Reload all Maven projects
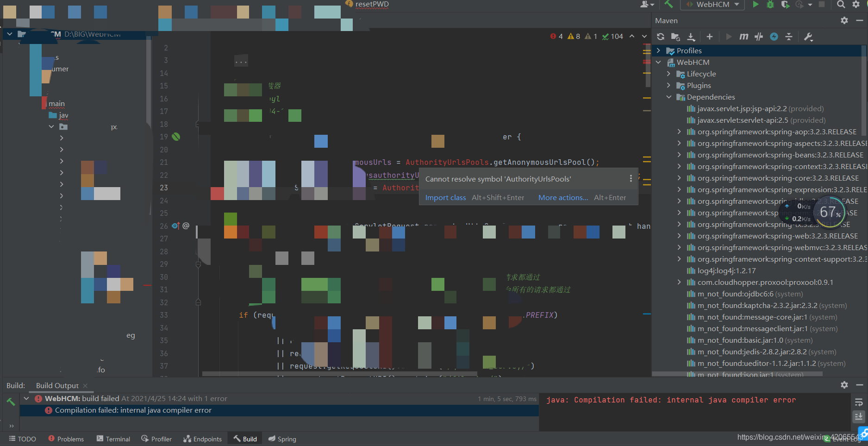 pyautogui.click(x=660, y=37)
